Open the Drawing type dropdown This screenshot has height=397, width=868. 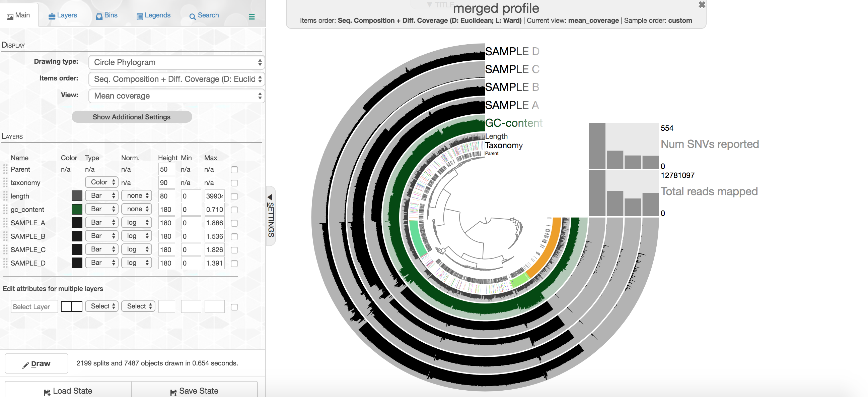pos(176,62)
